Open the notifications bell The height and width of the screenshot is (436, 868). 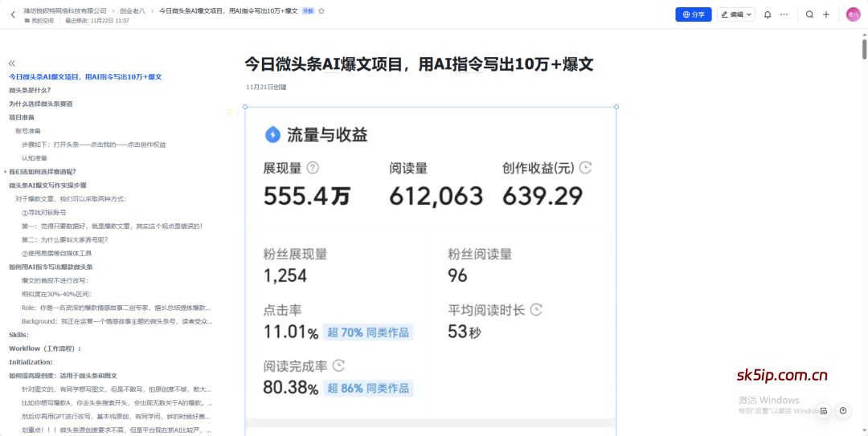click(x=768, y=14)
